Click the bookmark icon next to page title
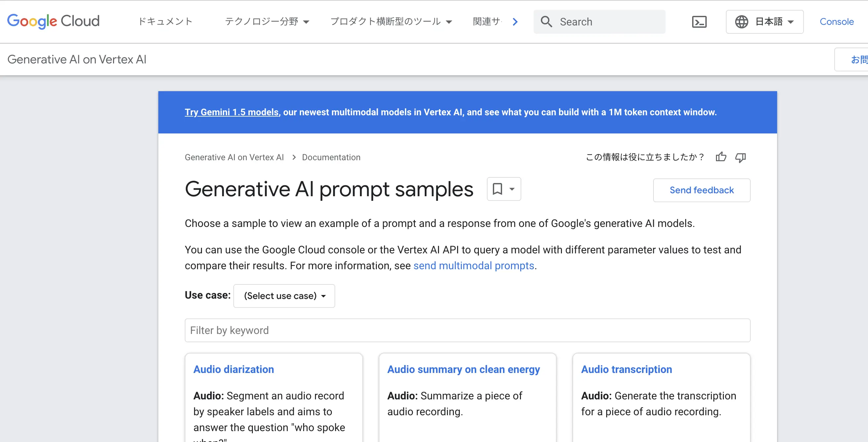868x442 pixels. coord(497,189)
